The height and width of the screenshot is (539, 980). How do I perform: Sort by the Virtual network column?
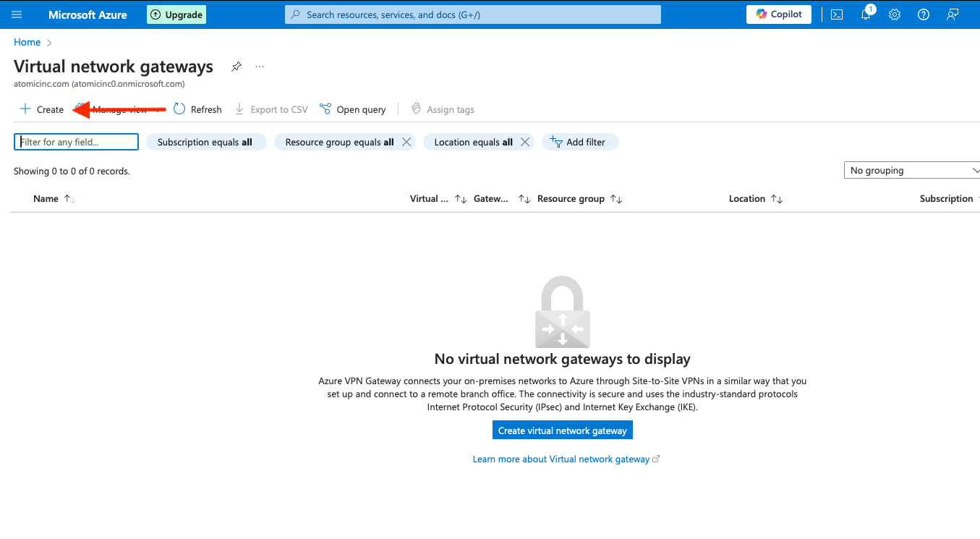438,199
